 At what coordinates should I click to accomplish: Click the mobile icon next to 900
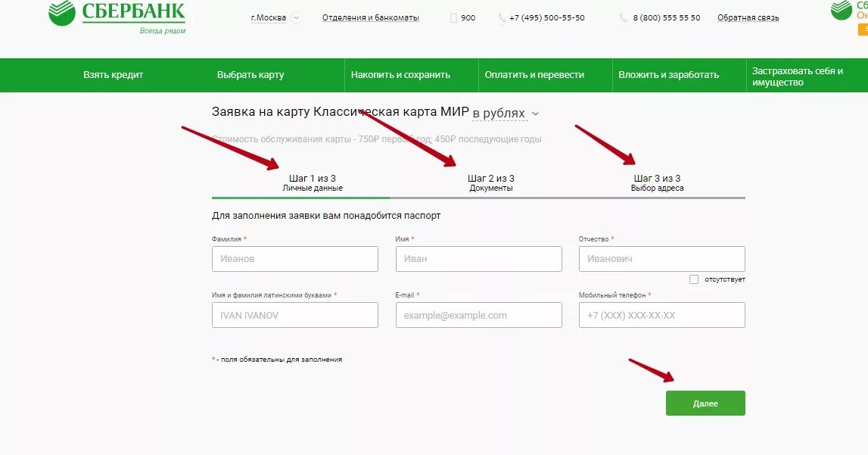453,17
